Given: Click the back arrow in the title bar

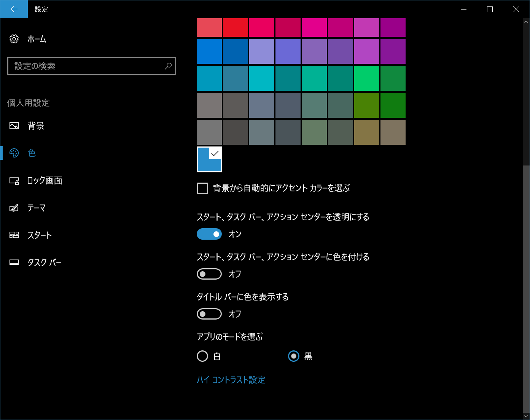Looking at the screenshot, I should click(14, 9).
